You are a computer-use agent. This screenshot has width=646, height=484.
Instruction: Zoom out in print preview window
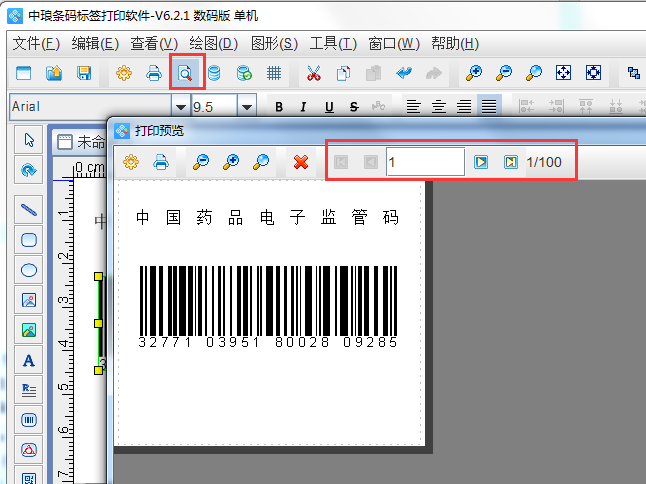tap(201, 162)
